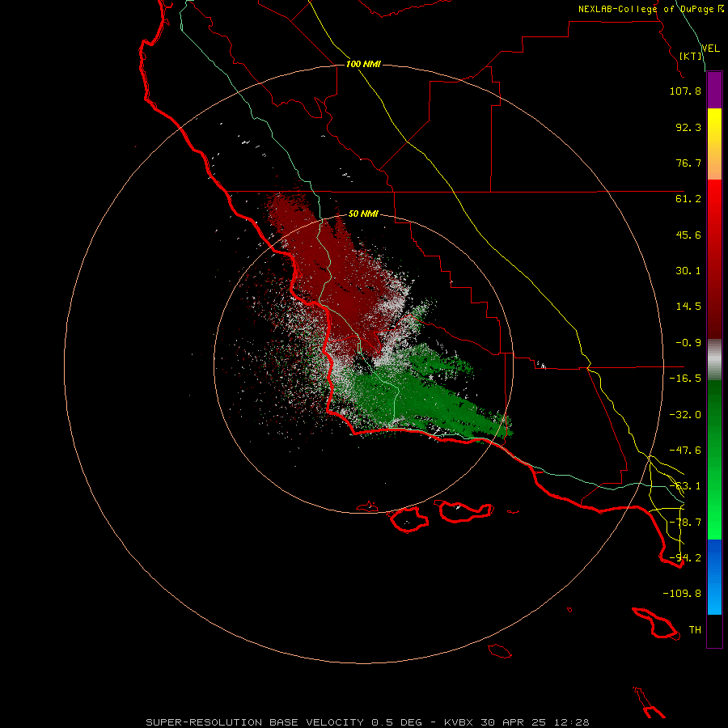728x728 pixels.
Task: Click the [KT] units label
Action: (x=691, y=56)
